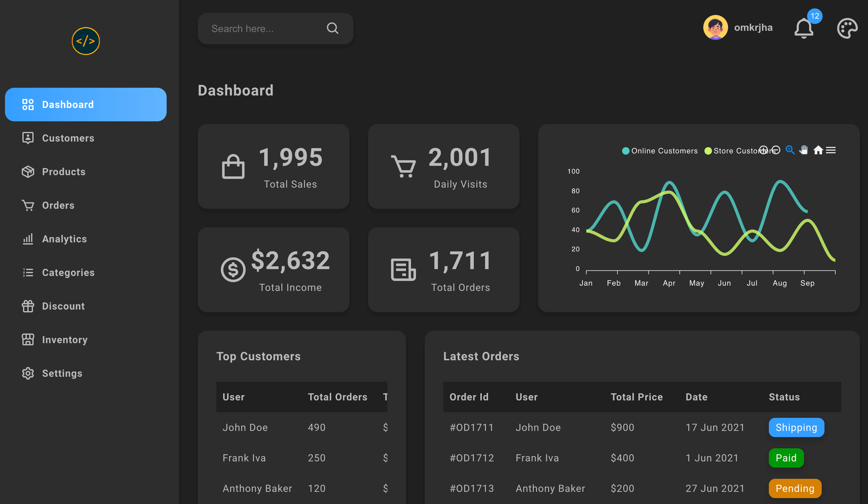
Task: Click the notification badge showing 12
Action: [815, 16]
